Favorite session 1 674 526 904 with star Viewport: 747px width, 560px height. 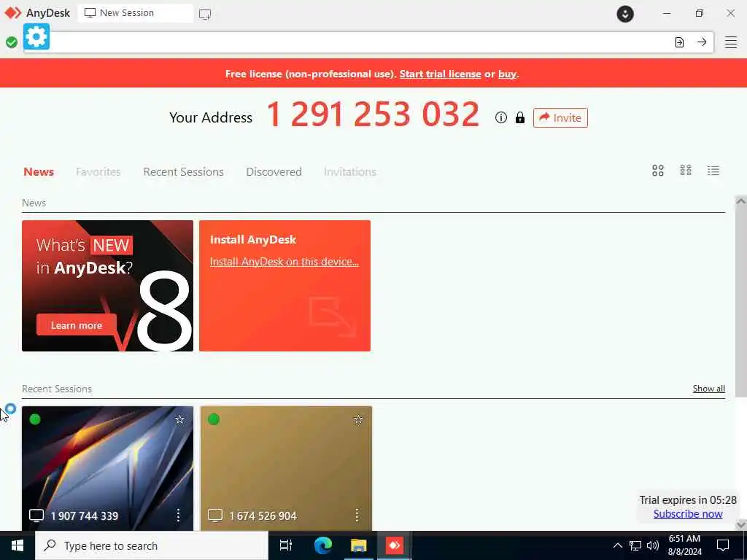358,419
